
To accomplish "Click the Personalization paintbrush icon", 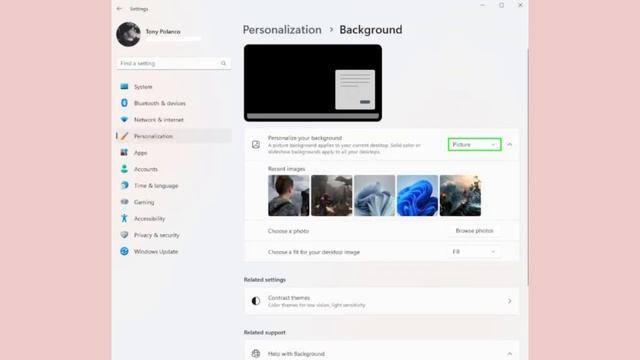I will (x=124, y=136).
